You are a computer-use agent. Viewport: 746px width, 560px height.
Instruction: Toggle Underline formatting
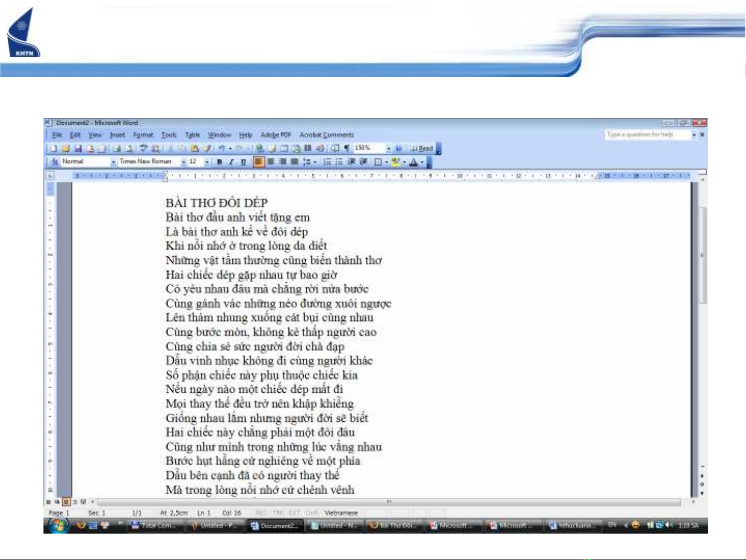click(243, 162)
